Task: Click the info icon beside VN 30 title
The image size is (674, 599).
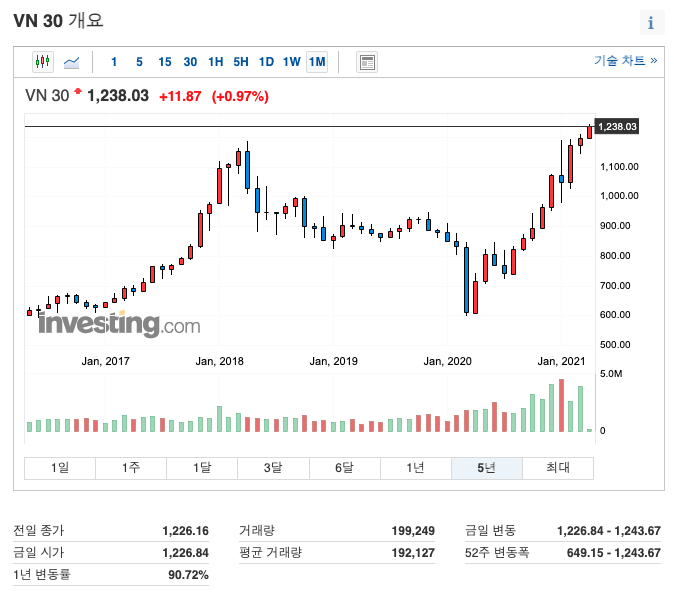Action: tap(651, 22)
